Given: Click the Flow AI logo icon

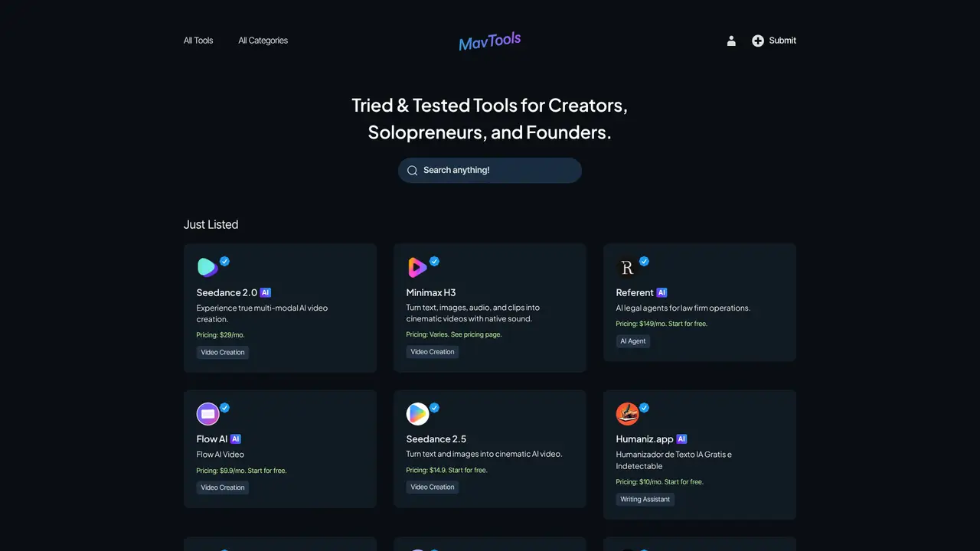Looking at the screenshot, I should (x=207, y=414).
